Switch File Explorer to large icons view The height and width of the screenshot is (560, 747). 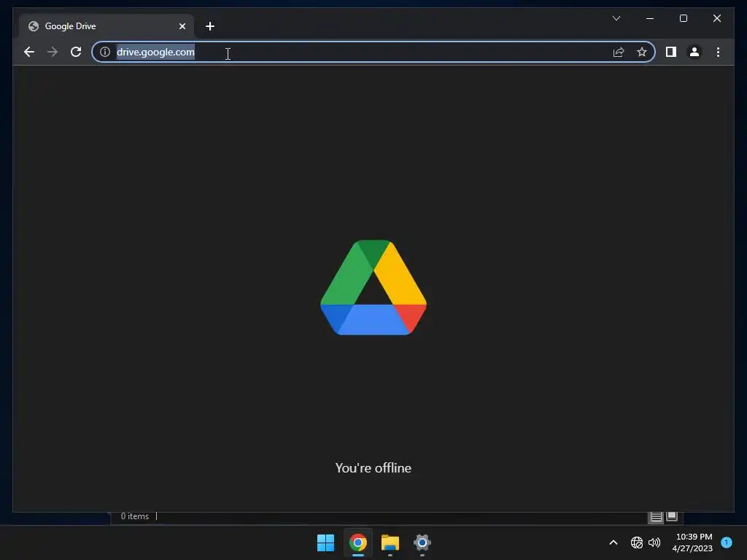[672, 516]
